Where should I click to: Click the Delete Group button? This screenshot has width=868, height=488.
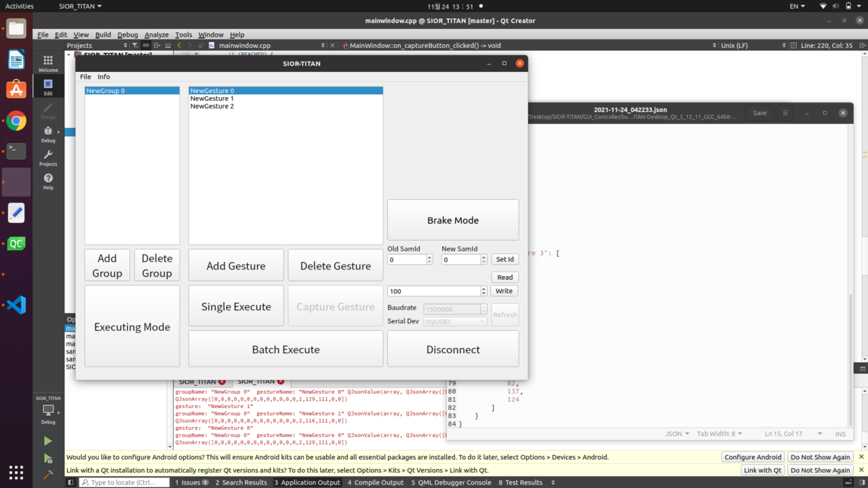pos(157,266)
